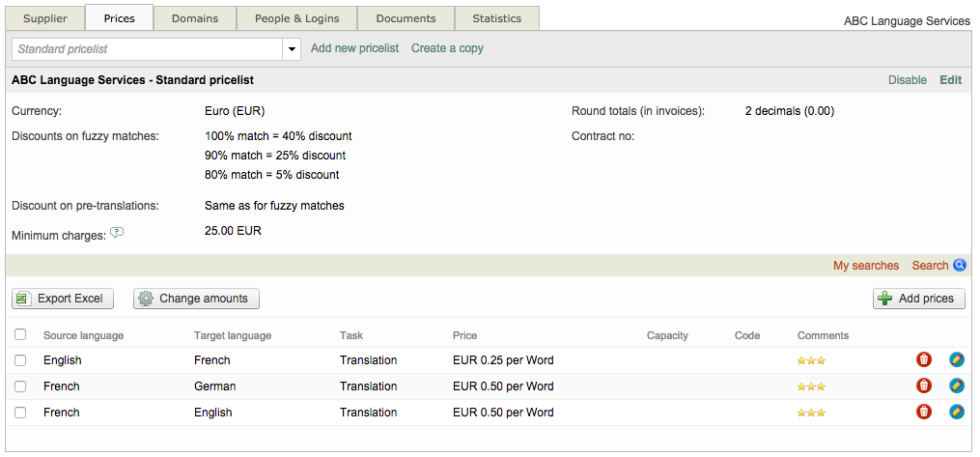Click the Search magnifier icon
Viewport: 980px width, 457px height.
[960, 266]
